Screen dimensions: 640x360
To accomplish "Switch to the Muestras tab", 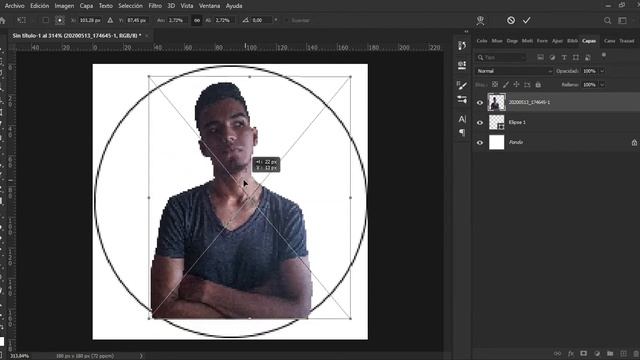I will coord(497,41).
